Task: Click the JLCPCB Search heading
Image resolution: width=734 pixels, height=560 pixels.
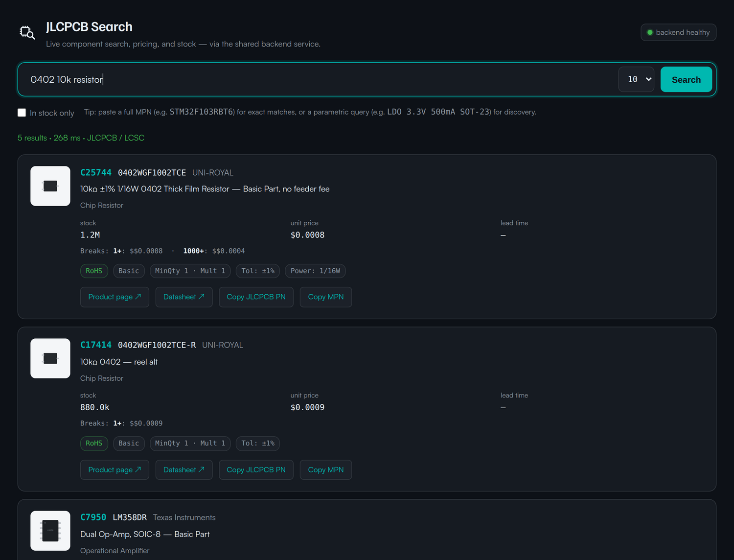Action: pos(89,27)
